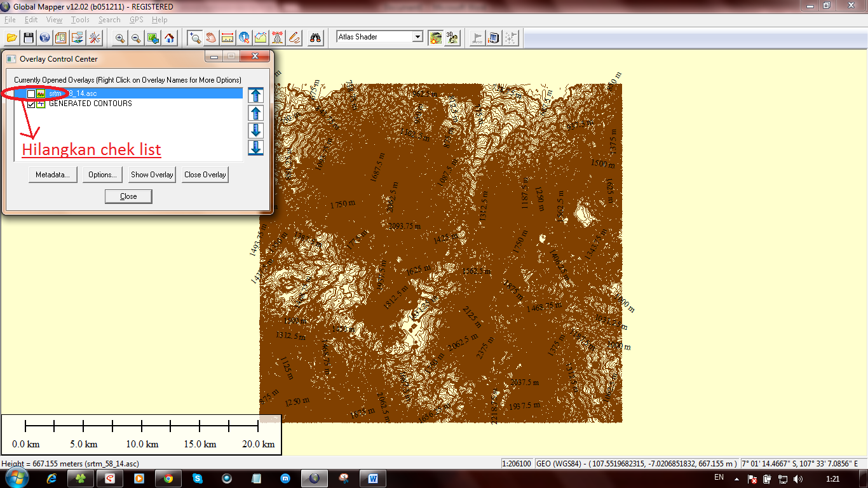Toggle the hill shading icon
This screenshot has width=868, height=488.
pos(435,38)
